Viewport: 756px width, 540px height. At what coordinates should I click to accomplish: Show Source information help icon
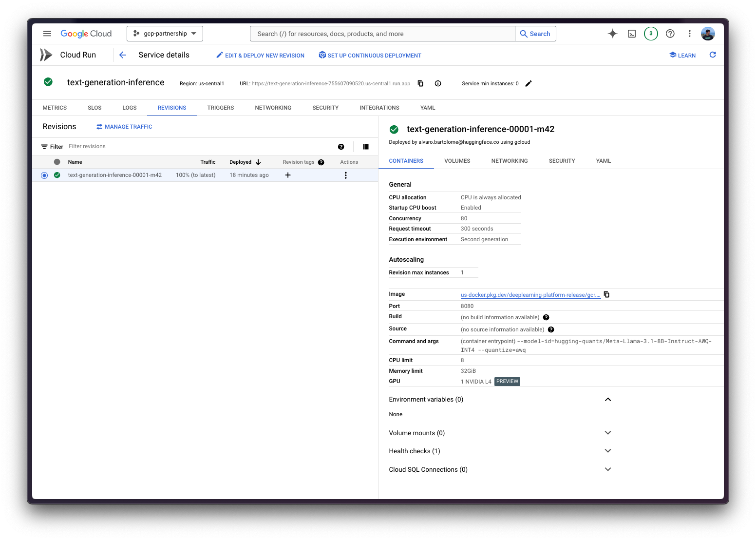click(551, 329)
